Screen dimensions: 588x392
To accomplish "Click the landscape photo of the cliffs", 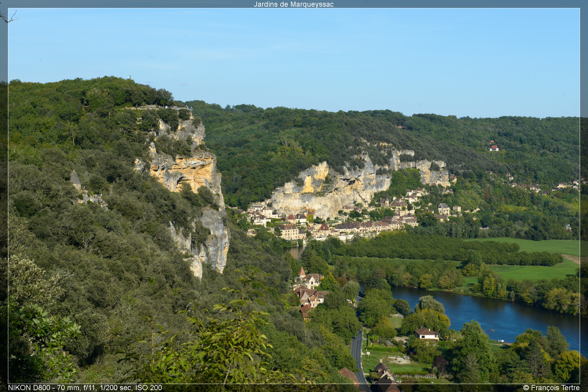I will [x=294, y=196].
